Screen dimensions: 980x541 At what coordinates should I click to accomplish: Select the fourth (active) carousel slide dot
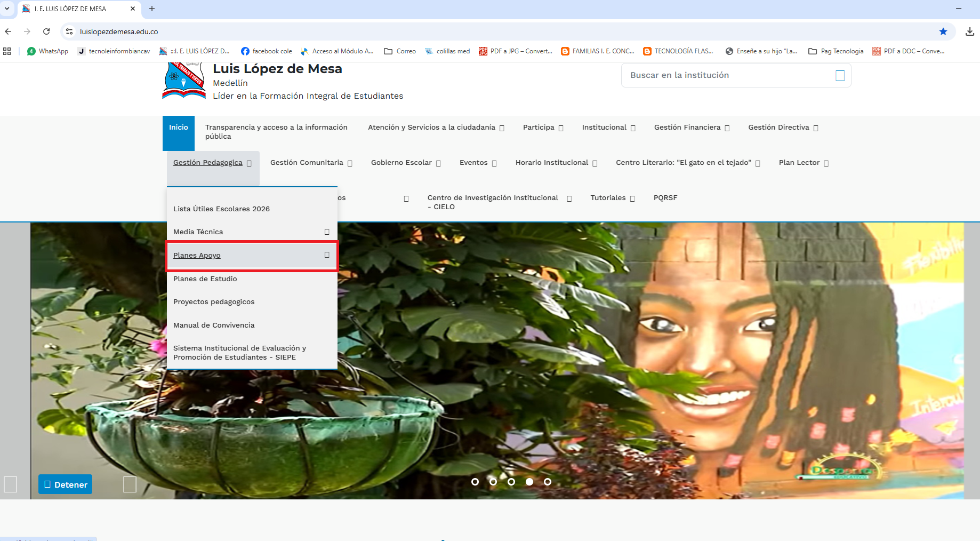click(x=529, y=482)
